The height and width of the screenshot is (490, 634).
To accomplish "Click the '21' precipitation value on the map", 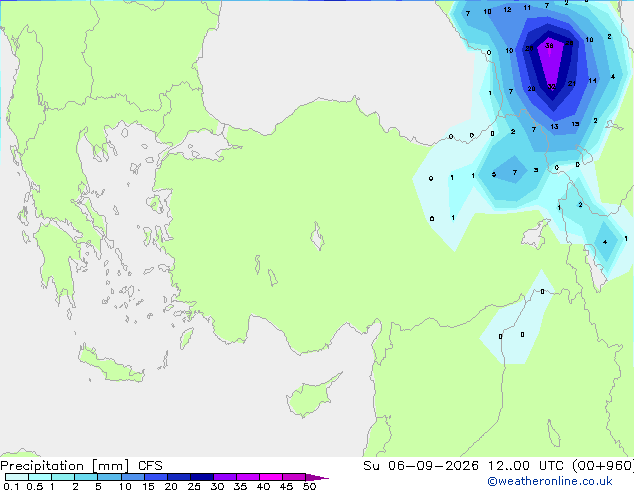I will coord(571,84).
